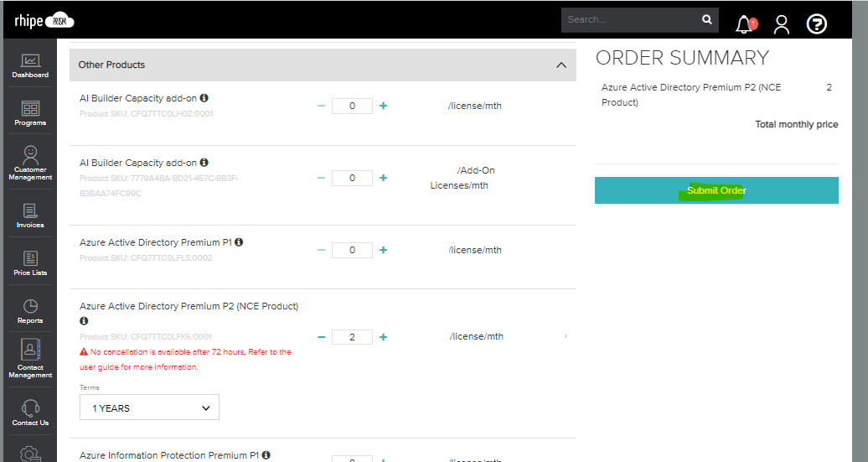The width and height of the screenshot is (868, 462).
Task: Click the Total monthly price label
Action: (797, 124)
